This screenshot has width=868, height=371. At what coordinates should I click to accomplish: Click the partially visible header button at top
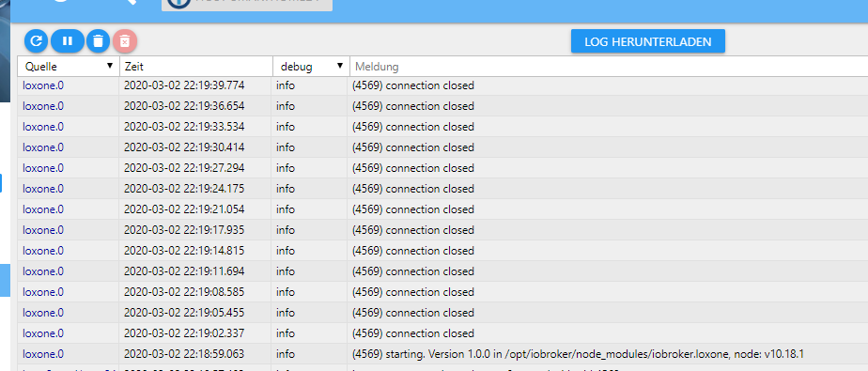(247, 4)
